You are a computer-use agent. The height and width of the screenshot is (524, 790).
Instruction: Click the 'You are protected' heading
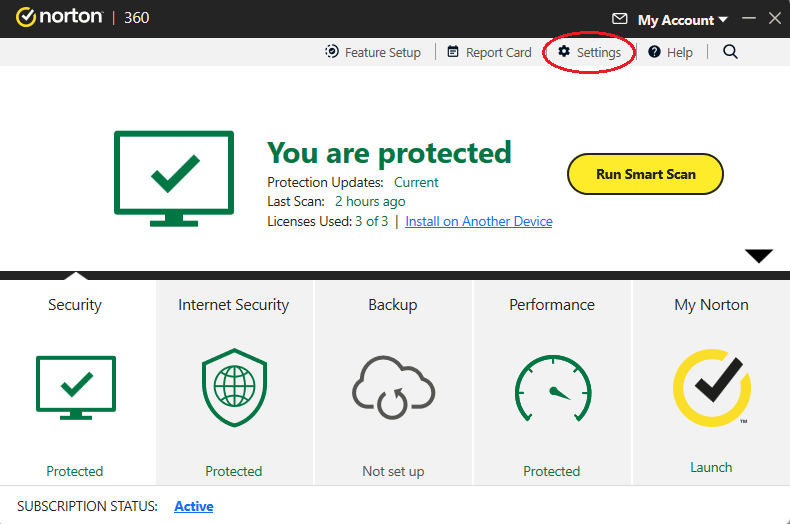[x=389, y=153]
